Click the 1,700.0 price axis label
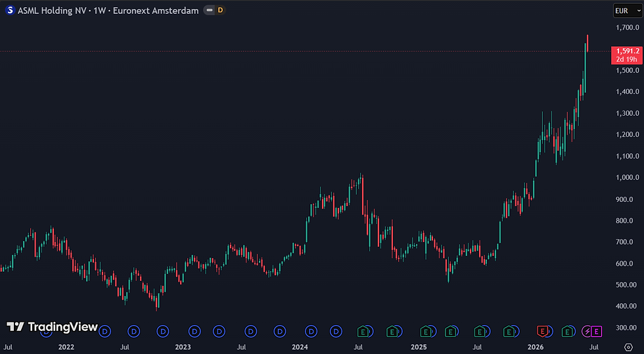 627,28
